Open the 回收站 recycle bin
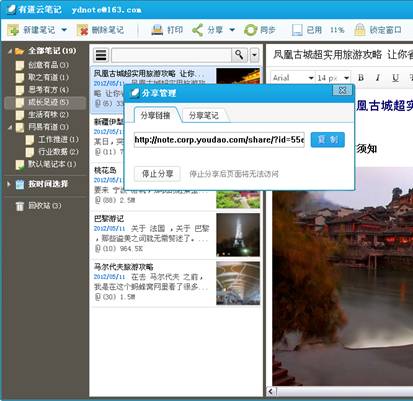The height and width of the screenshot is (401, 413). pos(38,206)
